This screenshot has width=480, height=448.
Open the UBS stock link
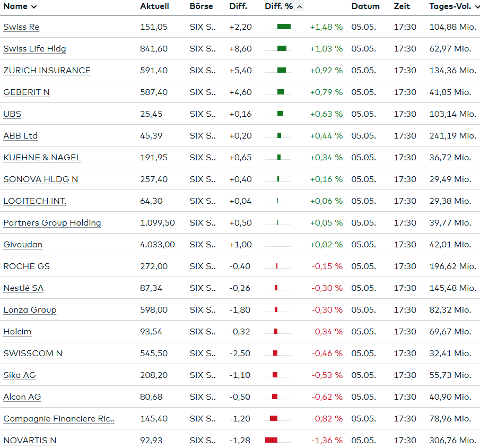[x=12, y=114]
